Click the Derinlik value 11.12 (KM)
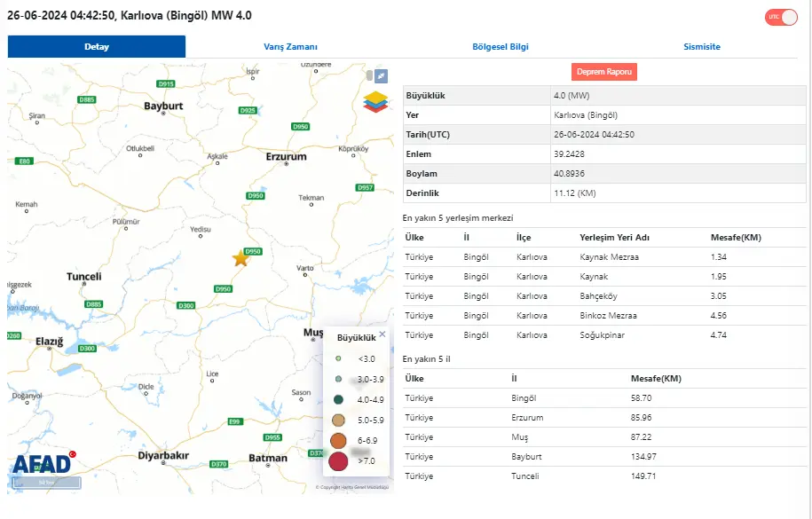 pyautogui.click(x=575, y=193)
